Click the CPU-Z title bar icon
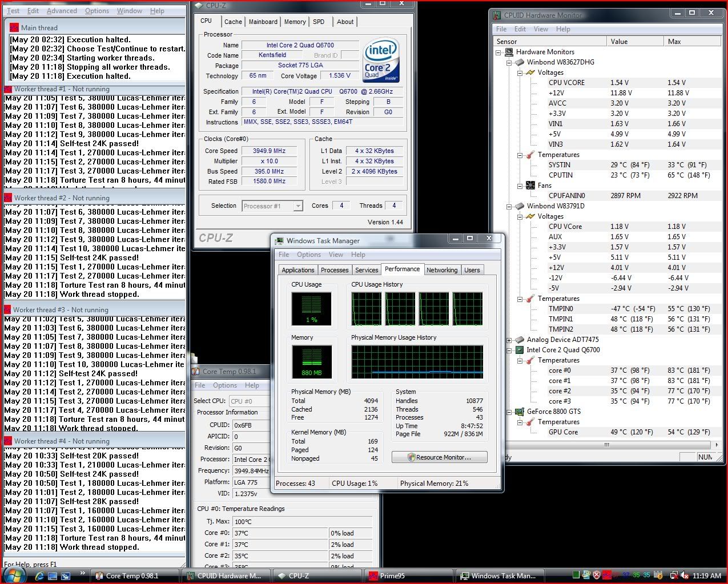Viewport: 728px width, 584px height. [x=198, y=6]
